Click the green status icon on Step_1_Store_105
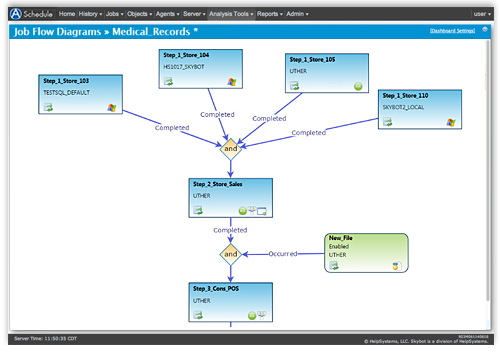This screenshot has width=500, height=361. pyautogui.click(x=358, y=87)
